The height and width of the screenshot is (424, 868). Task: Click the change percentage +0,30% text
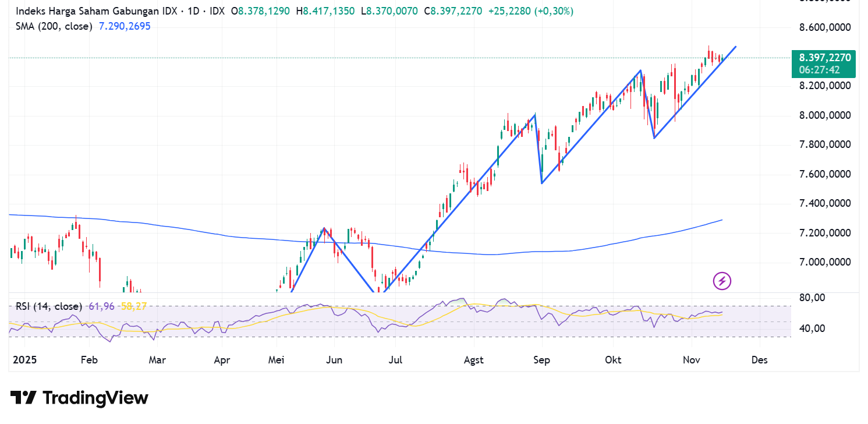(x=554, y=10)
